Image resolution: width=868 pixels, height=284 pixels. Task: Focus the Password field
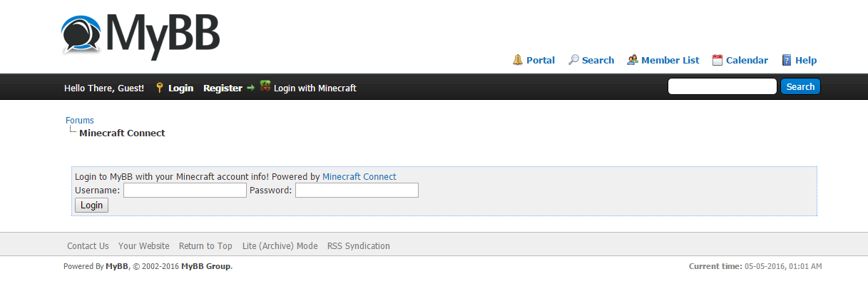pos(357,191)
